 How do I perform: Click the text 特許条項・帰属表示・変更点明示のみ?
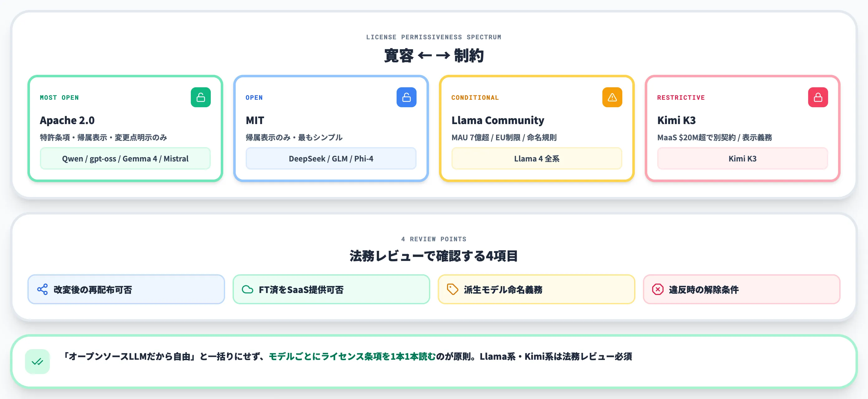pyautogui.click(x=104, y=137)
